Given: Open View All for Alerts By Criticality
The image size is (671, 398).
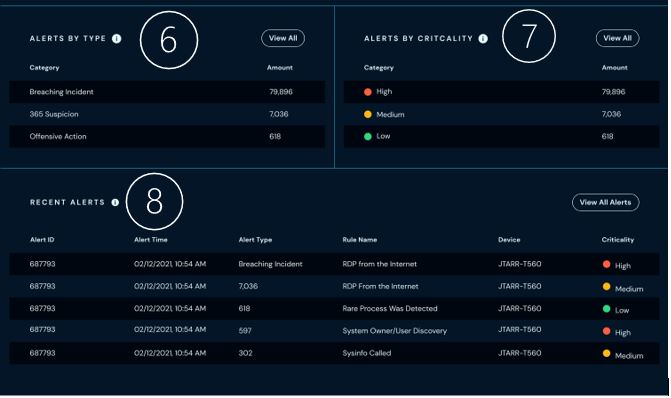Looking at the screenshot, I should coord(618,38).
